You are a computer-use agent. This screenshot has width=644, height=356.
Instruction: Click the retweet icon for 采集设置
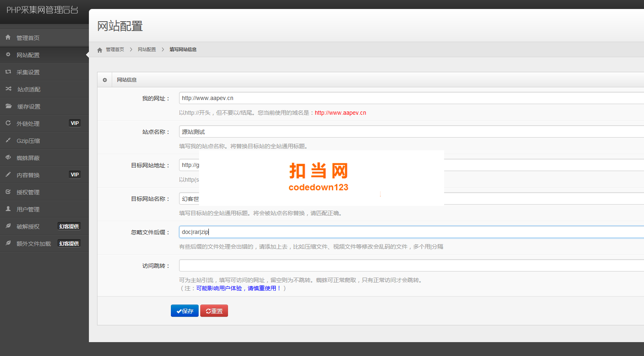pos(8,71)
